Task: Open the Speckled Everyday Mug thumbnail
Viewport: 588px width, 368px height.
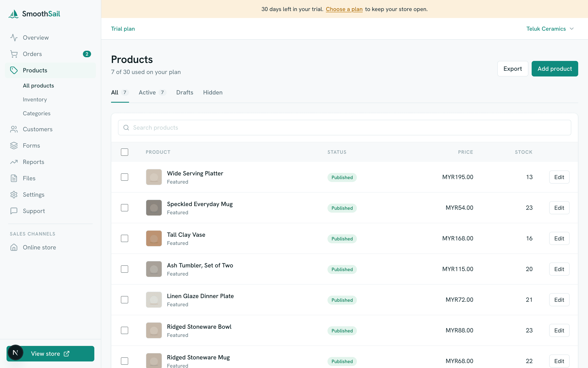Action: pyautogui.click(x=154, y=208)
